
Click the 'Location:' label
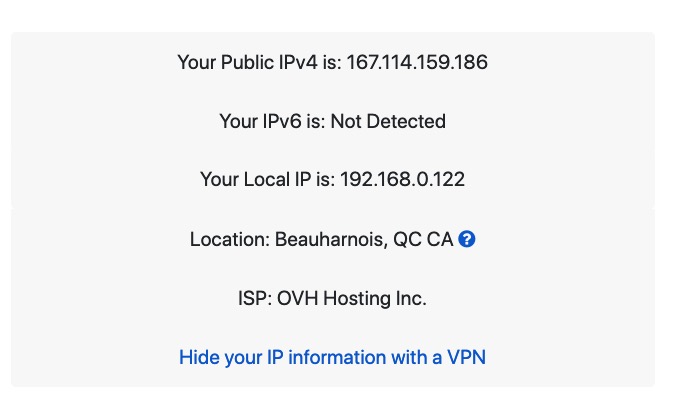[231, 240]
